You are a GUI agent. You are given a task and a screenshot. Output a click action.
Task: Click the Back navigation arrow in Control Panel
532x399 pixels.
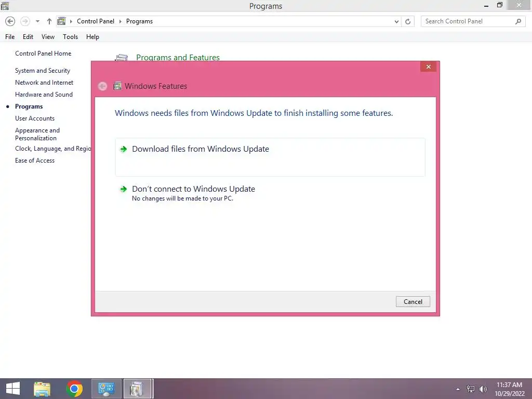[10, 21]
